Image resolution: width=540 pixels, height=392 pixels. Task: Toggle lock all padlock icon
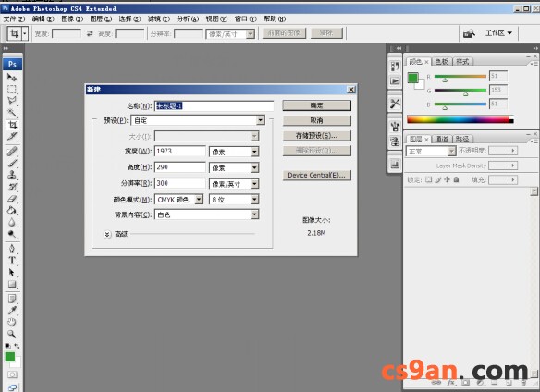456,179
